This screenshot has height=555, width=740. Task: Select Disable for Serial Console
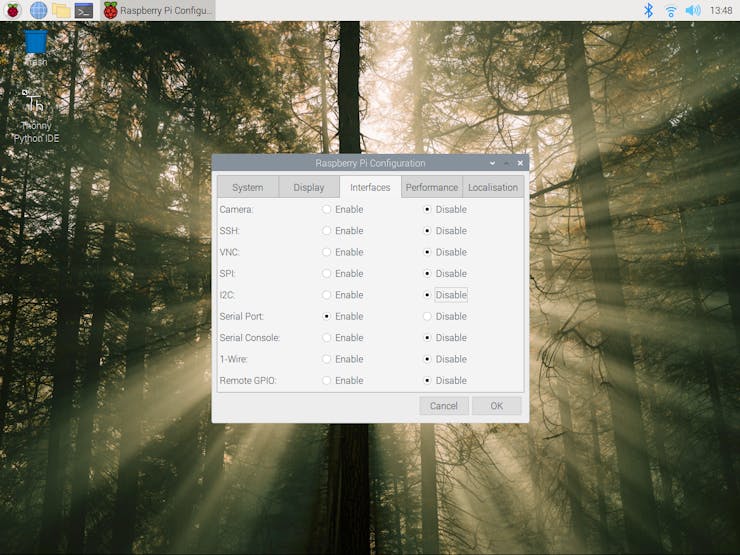point(445,337)
